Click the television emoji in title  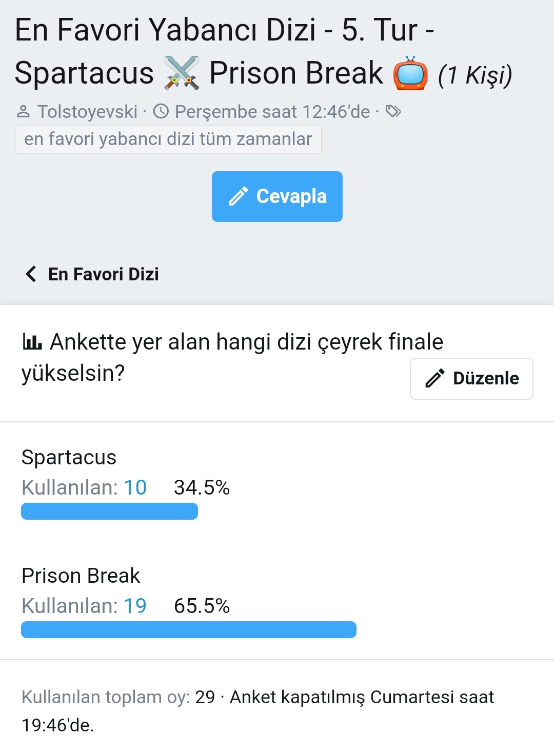[x=410, y=73]
